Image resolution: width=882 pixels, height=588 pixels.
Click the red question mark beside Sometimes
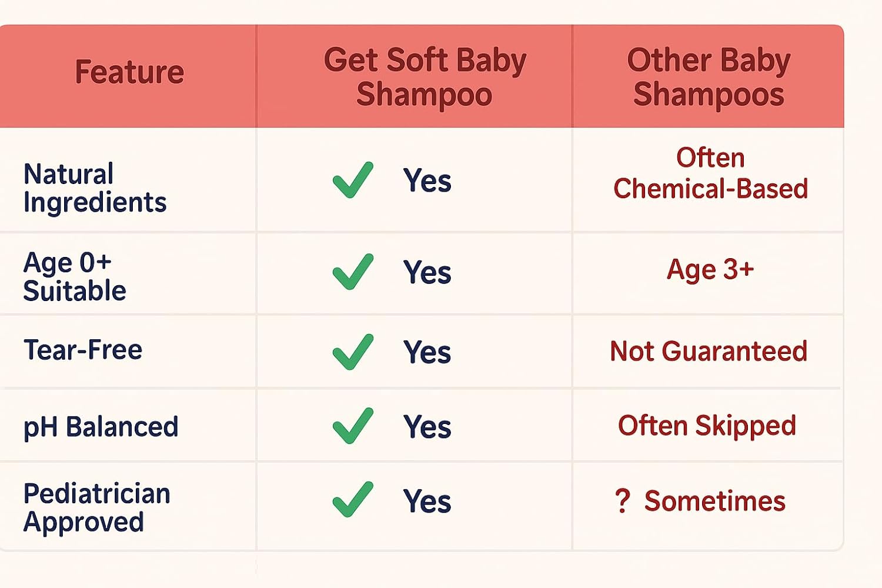622,501
